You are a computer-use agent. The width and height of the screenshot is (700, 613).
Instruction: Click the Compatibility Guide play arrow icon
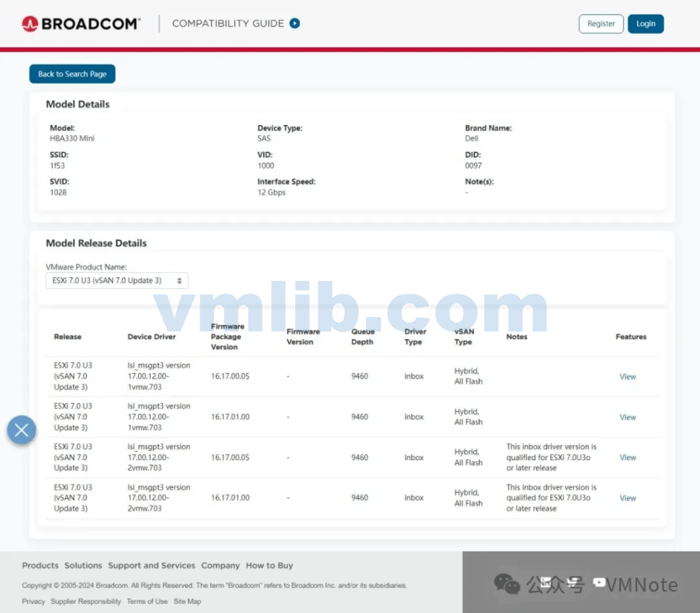point(295,23)
